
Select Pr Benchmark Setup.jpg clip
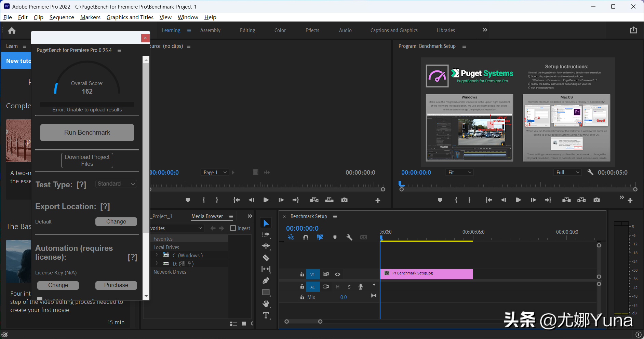click(427, 274)
